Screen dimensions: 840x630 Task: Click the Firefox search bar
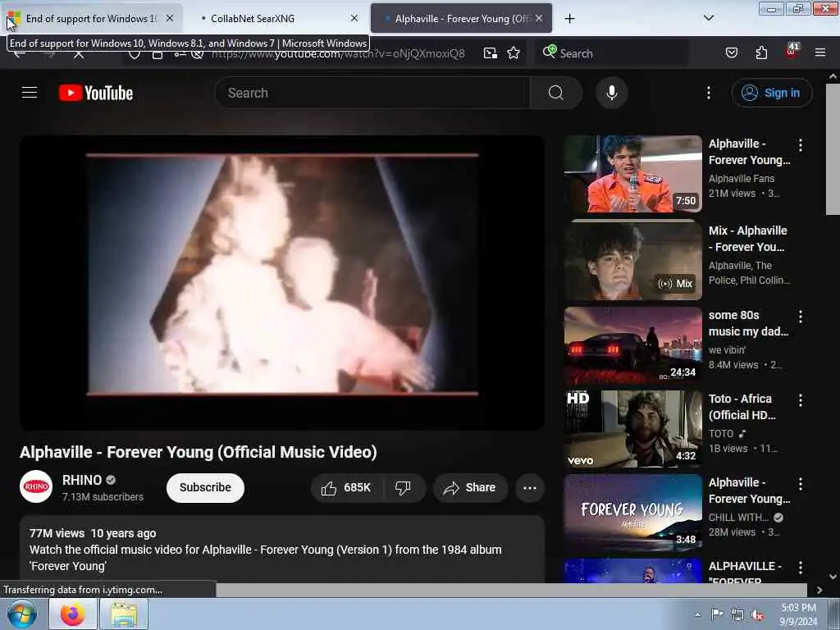[x=612, y=53]
